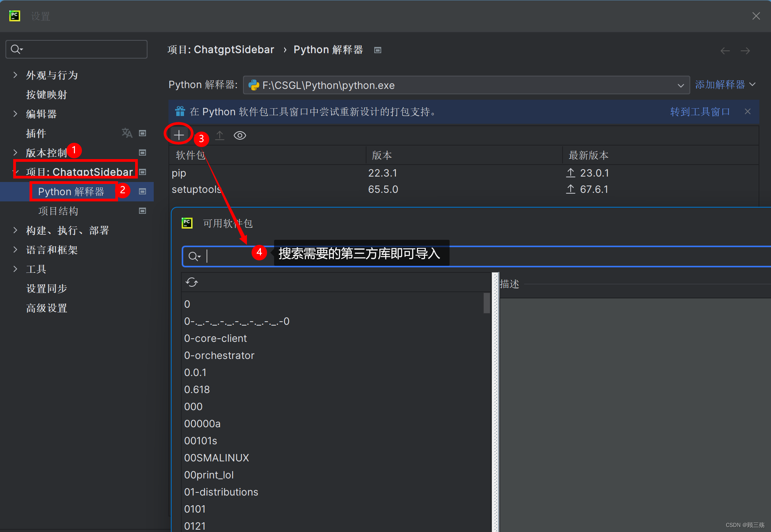Select package 0-core-client in list
The height and width of the screenshot is (532, 771).
(x=215, y=338)
